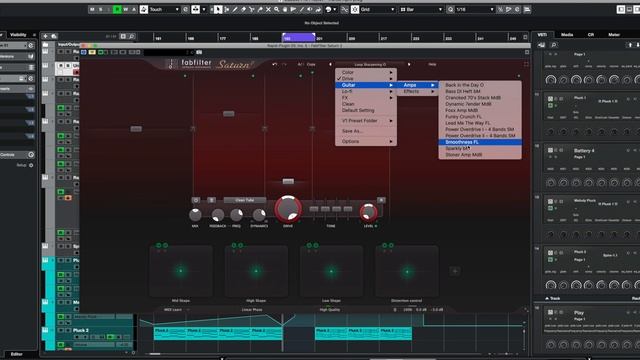Select the Stoner Amp MdB preset

(480, 155)
